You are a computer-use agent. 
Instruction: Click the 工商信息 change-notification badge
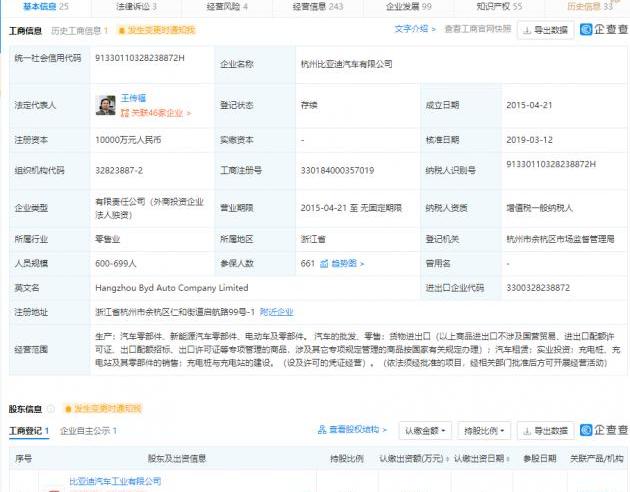click(156, 31)
